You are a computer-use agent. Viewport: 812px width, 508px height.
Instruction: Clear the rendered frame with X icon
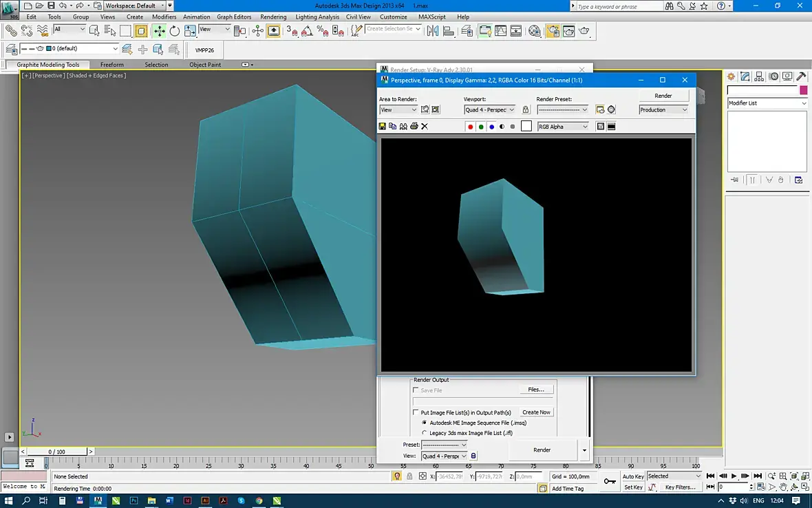pyautogui.click(x=425, y=127)
